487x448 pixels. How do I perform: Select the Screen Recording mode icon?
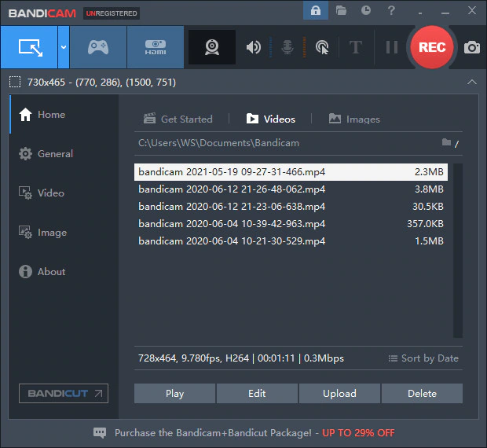pos(30,47)
